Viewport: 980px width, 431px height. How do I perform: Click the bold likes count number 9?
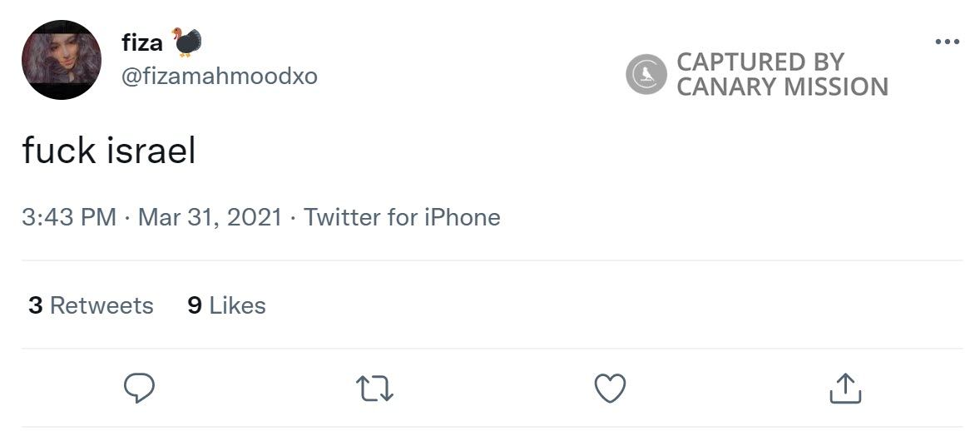[x=195, y=305]
